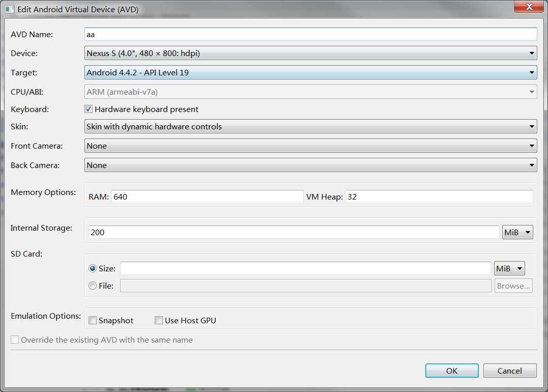The height and width of the screenshot is (392, 548).
Task: Click the SD Card File path field
Action: [x=305, y=286]
